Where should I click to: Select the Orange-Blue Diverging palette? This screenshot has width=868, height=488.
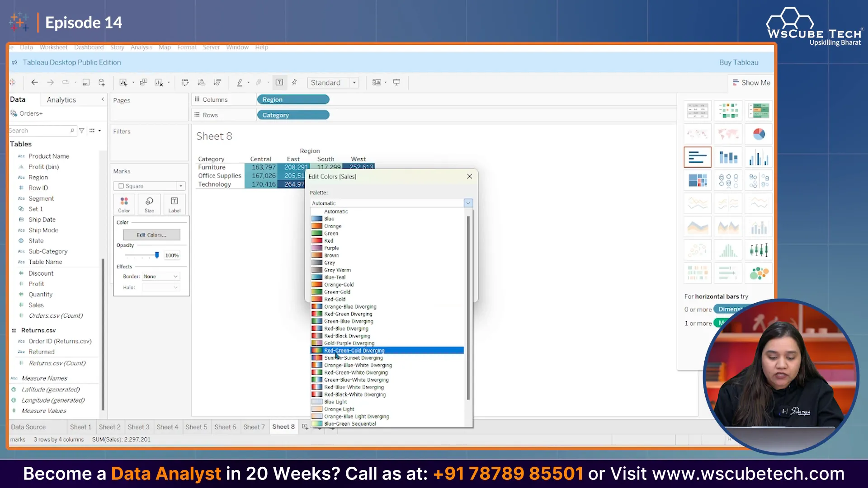coord(387,307)
